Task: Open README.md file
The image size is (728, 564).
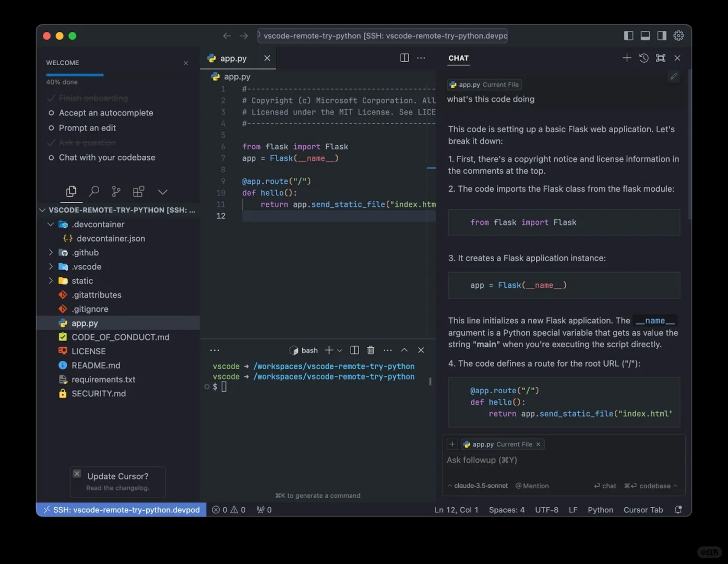Action: [x=118, y=366]
